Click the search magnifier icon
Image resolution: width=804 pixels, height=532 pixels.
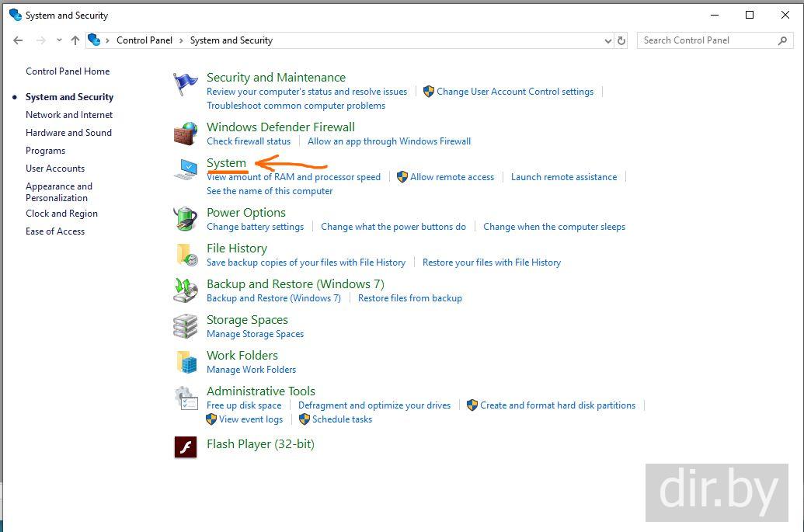(x=782, y=40)
